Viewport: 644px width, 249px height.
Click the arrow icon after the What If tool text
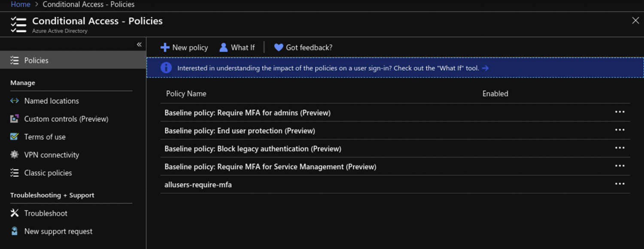tap(485, 68)
